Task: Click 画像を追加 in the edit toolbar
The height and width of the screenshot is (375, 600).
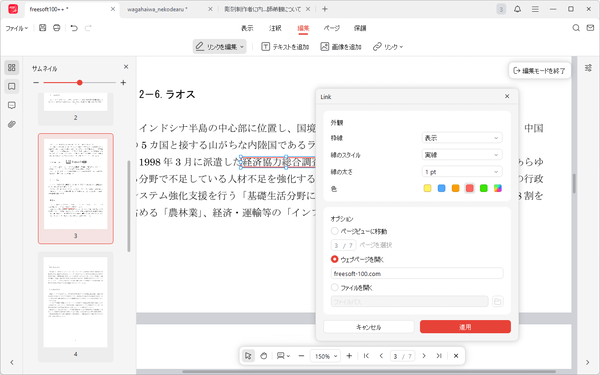Action: 341,47
